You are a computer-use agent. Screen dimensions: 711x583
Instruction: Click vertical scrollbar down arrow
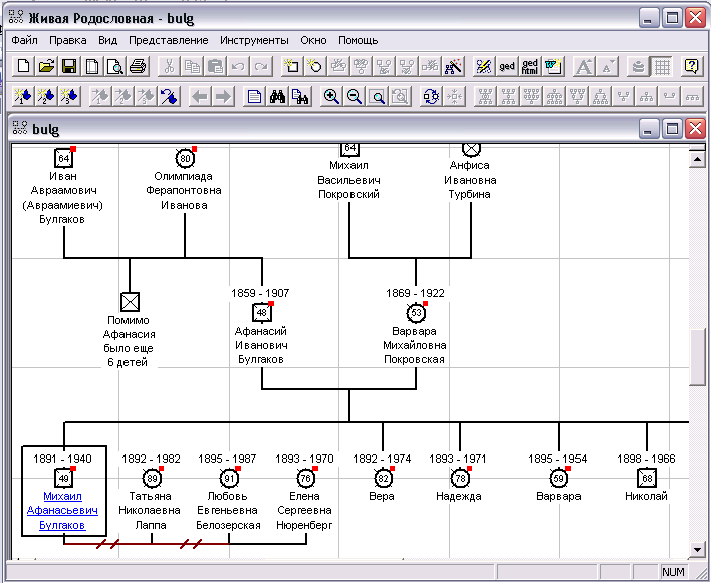click(x=697, y=550)
